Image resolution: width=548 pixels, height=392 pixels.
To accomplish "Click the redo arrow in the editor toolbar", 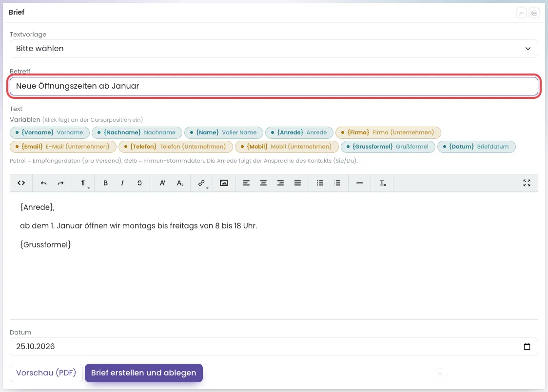I will point(60,183).
